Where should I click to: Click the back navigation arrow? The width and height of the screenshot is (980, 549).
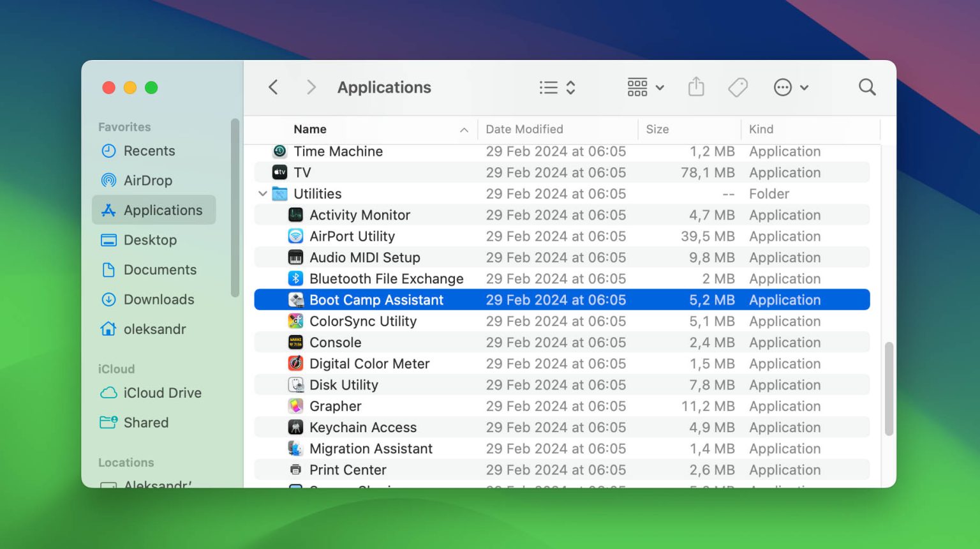274,87
